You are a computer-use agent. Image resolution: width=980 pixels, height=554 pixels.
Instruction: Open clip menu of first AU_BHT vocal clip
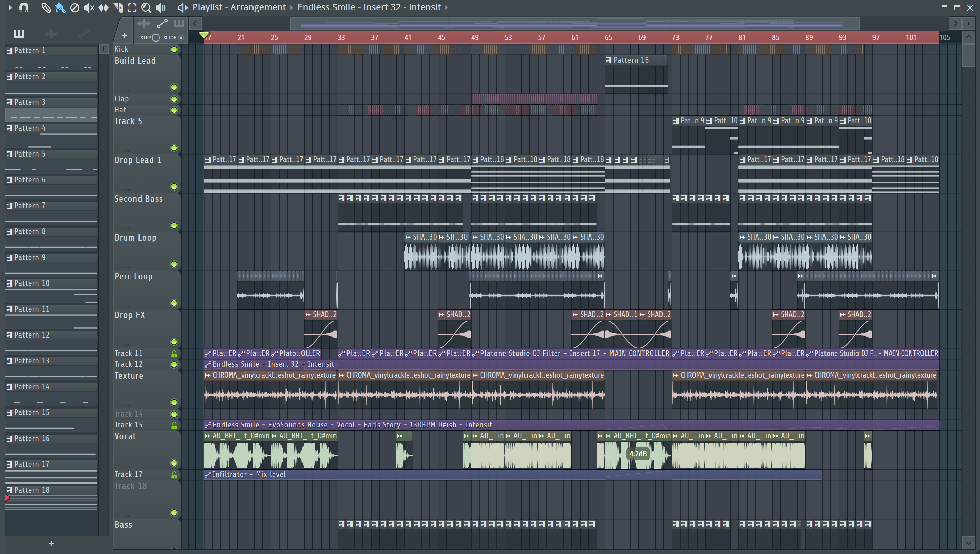click(x=208, y=436)
